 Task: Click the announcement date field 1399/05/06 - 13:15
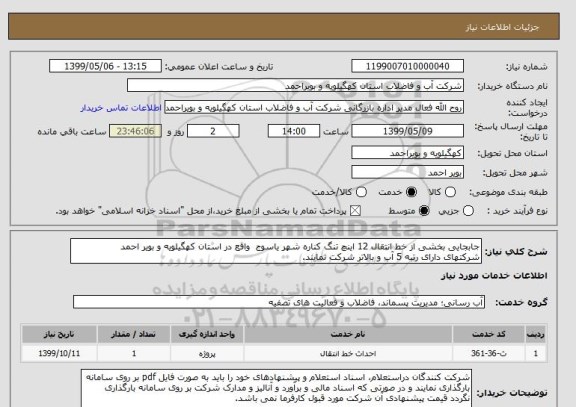105,66
